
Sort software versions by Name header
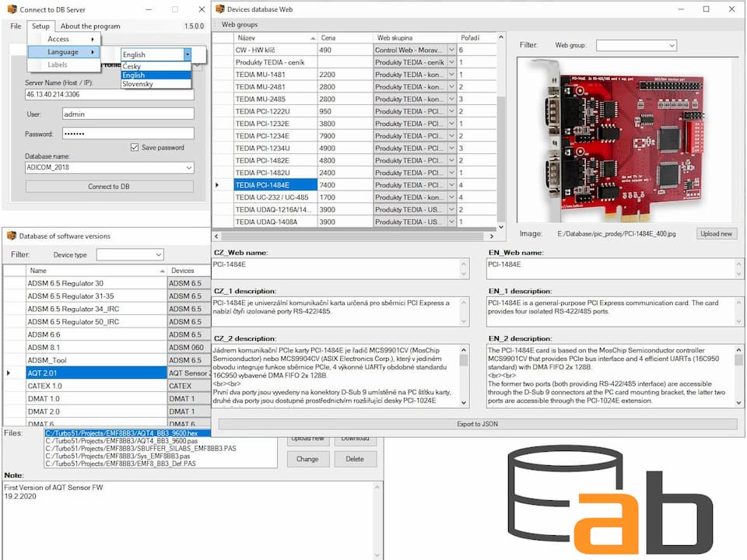(96, 271)
